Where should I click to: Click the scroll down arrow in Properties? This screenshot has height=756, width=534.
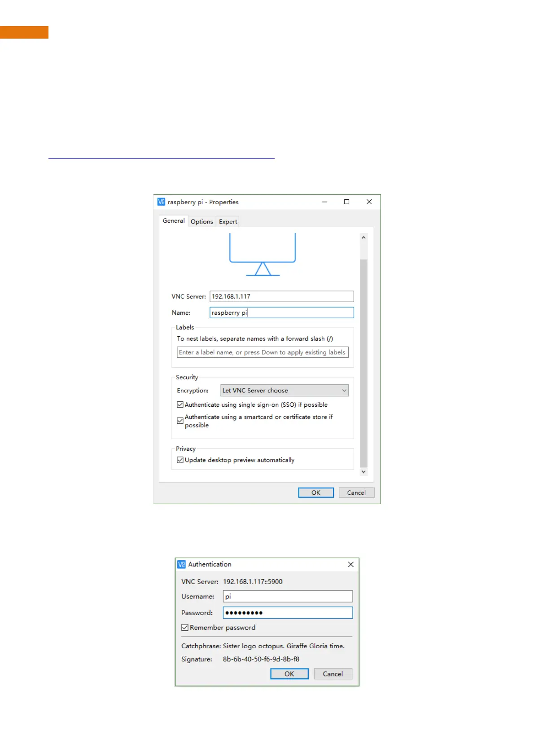[363, 472]
